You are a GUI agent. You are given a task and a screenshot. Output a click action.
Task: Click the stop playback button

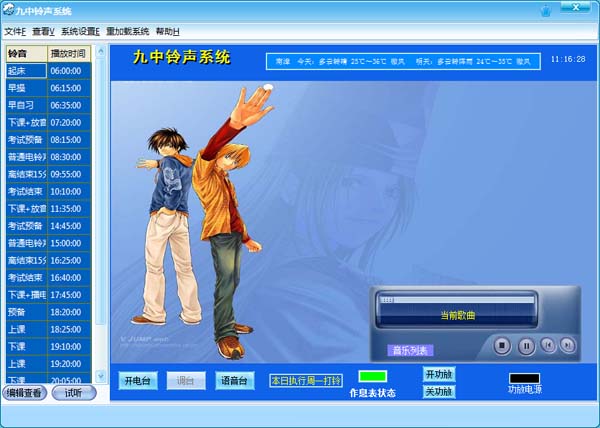[x=502, y=346]
